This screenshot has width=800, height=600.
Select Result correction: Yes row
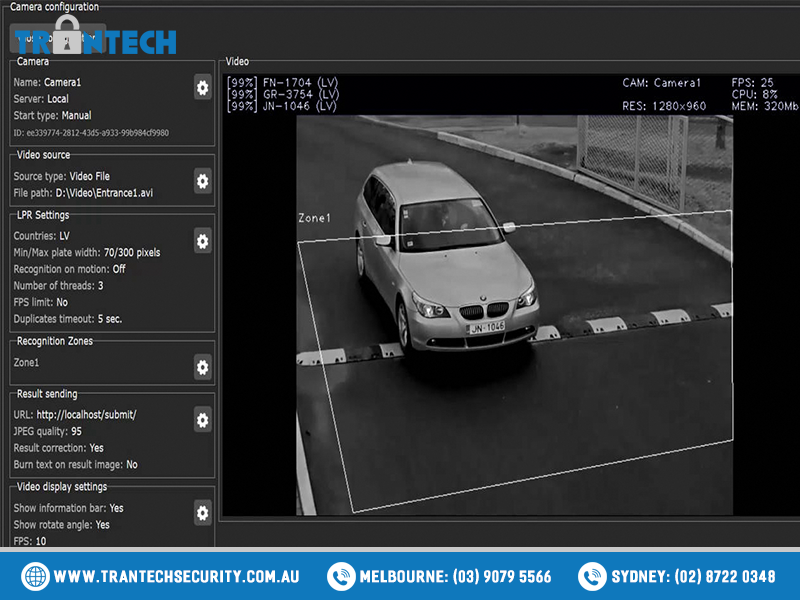pos(58,447)
